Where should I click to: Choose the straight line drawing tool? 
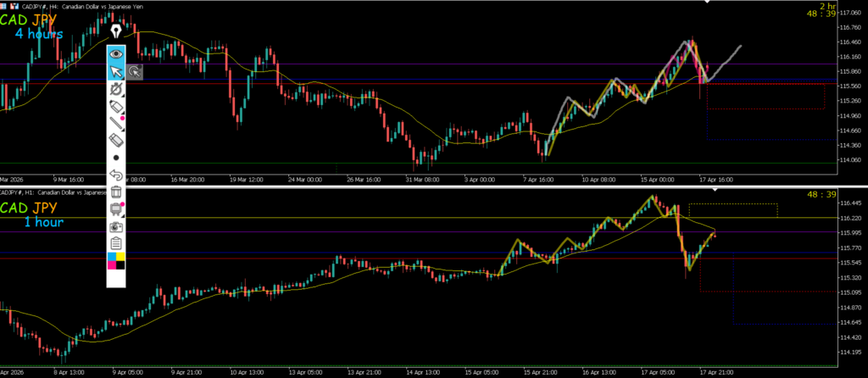(116, 124)
